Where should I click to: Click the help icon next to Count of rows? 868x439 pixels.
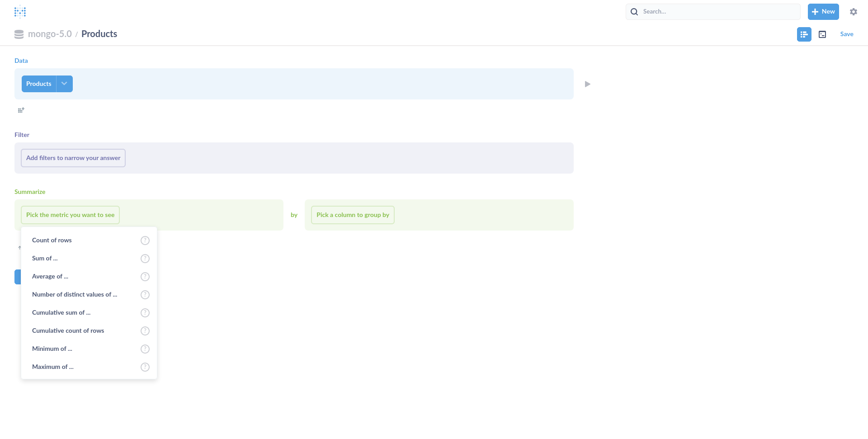(x=145, y=240)
